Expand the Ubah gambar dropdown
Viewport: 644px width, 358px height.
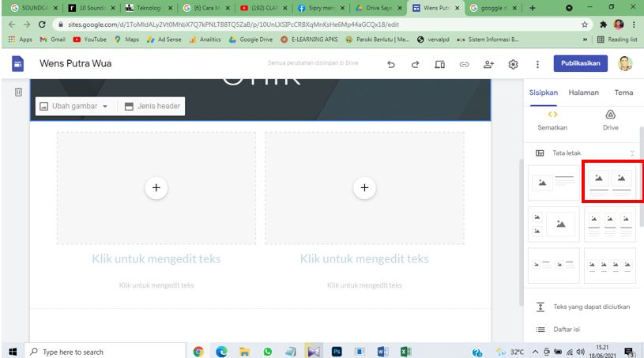pyautogui.click(x=74, y=106)
